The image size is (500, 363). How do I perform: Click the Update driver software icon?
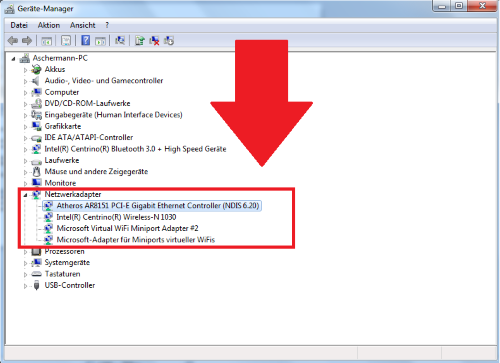tap(140, 41)
